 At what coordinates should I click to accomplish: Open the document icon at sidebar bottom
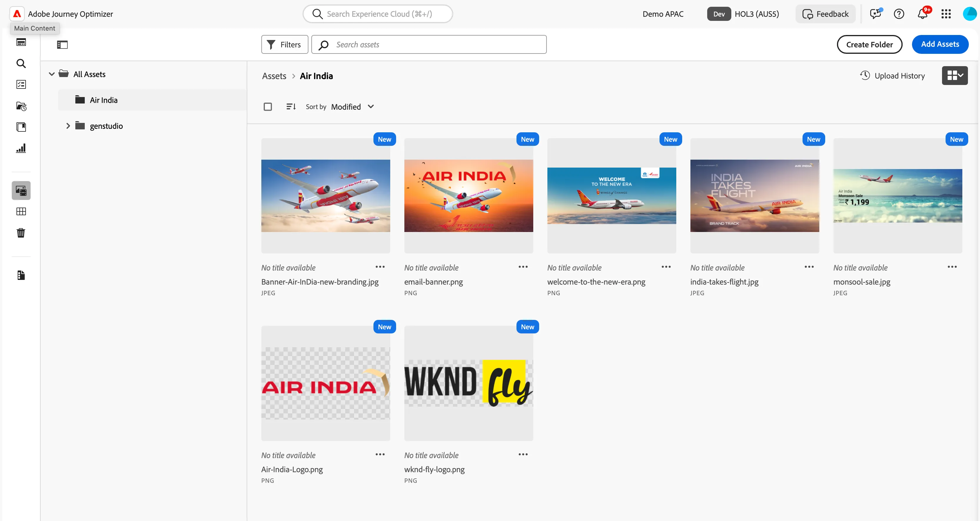pos(21,275)
